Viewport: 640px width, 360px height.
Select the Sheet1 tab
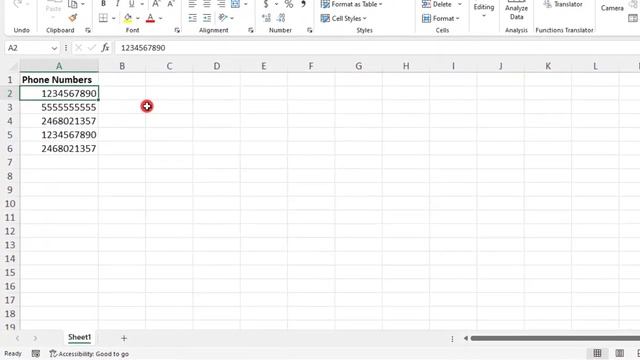tap(79, 337)
